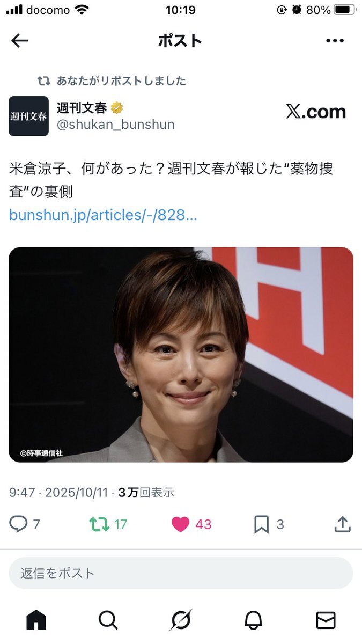Open the Home tab in the bottom bar
362x644 pixels.
[x=36, y=620]
